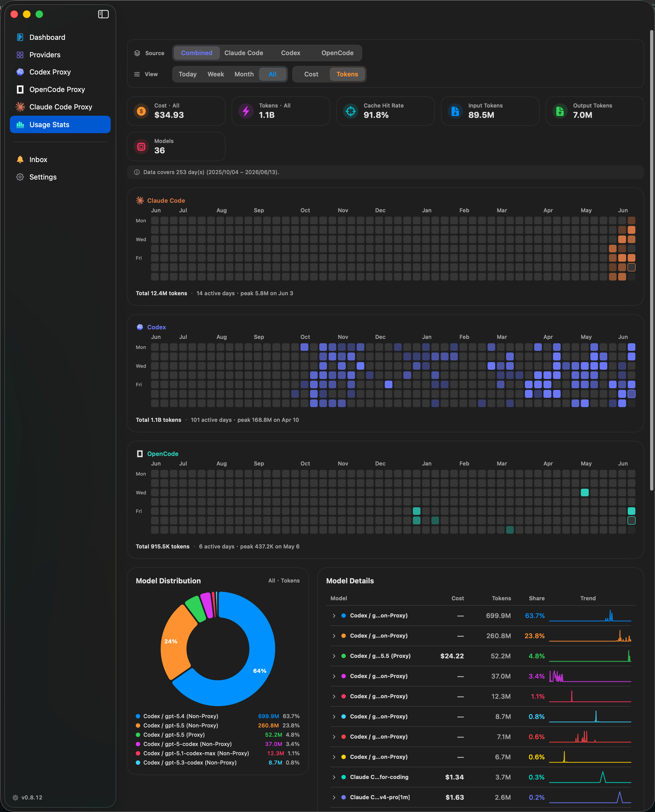Click the Usage Stats sidebar entry
655x812 pixels.
click(60, 125)
